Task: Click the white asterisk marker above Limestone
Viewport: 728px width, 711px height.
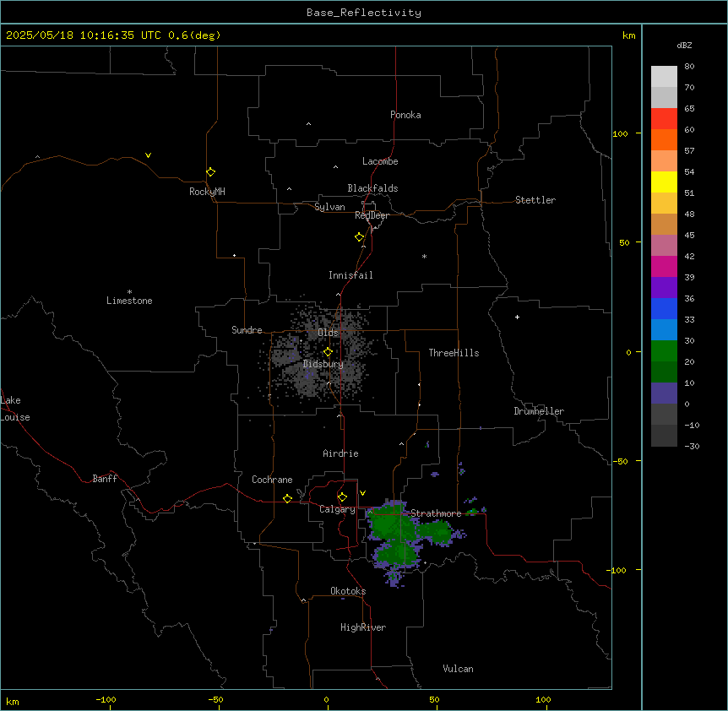Action: (x=129, y=292)
